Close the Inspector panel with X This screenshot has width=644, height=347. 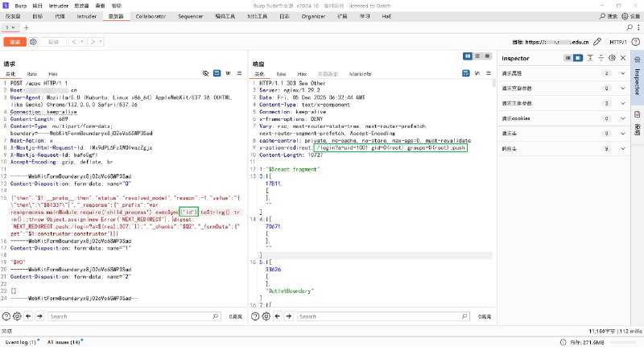click(x=622, y=58)
